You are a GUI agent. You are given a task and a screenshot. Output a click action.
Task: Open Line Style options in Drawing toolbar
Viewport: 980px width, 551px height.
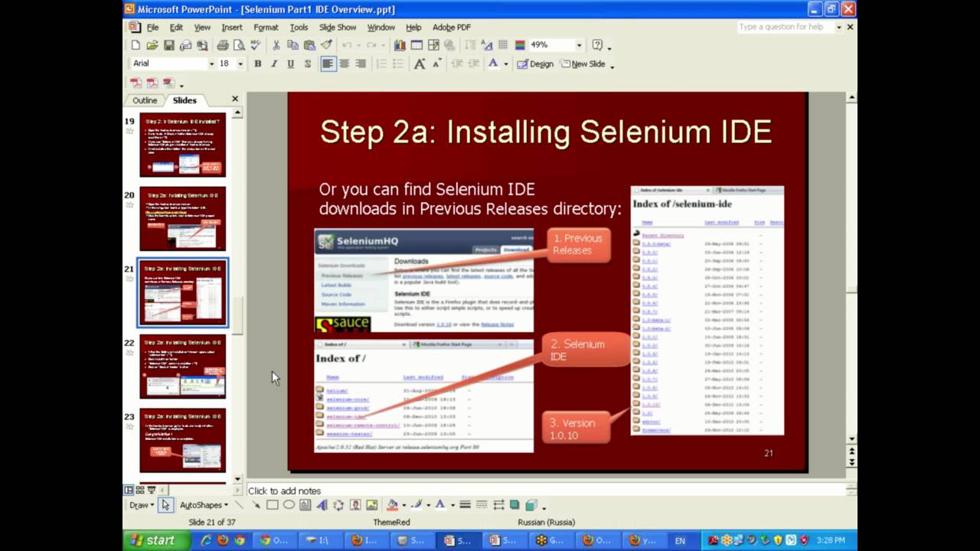click(465, 505)
